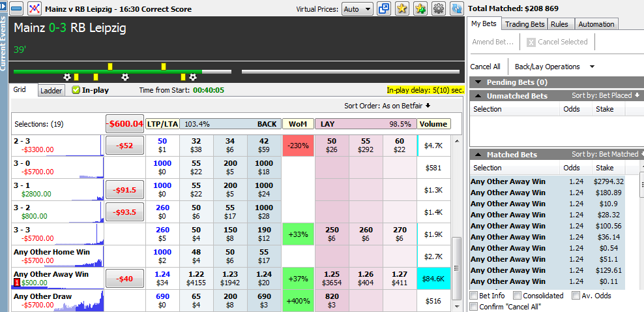The width and height of the screenshot is (644, 312).
Task: Click the WoM column header
Action: point(298,124)
